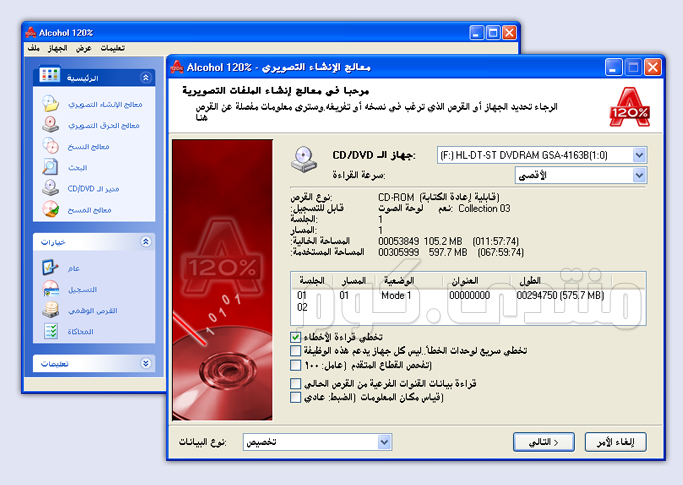This screenshot has width=683, height=485.
Task: Click the Cancel button (إلغاء الأمر)
Action: click(615, 442)
